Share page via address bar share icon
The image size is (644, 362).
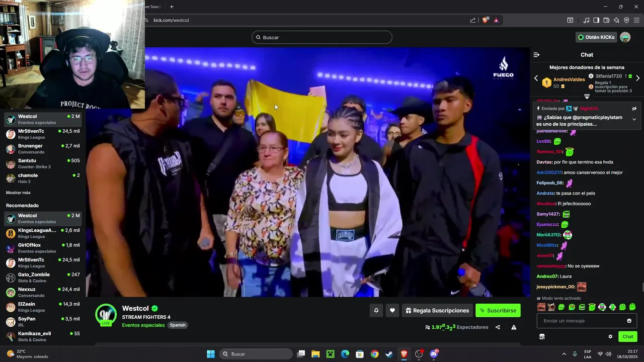pos(473,20)
